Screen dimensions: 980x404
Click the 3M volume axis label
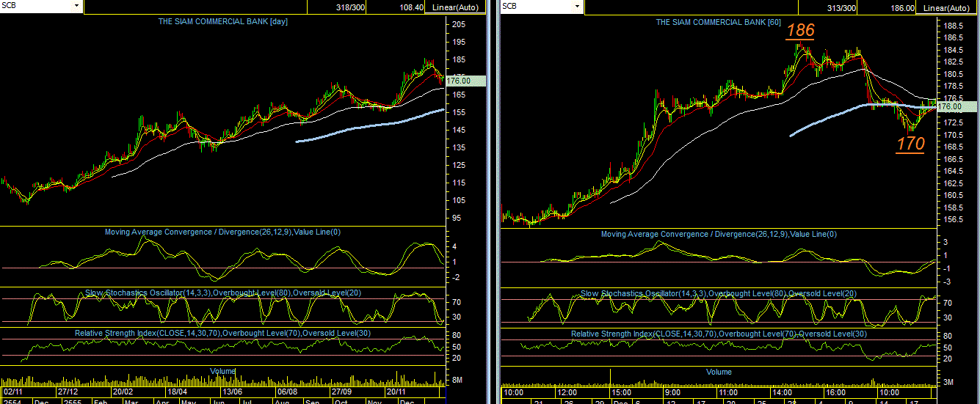pos(949,382)
